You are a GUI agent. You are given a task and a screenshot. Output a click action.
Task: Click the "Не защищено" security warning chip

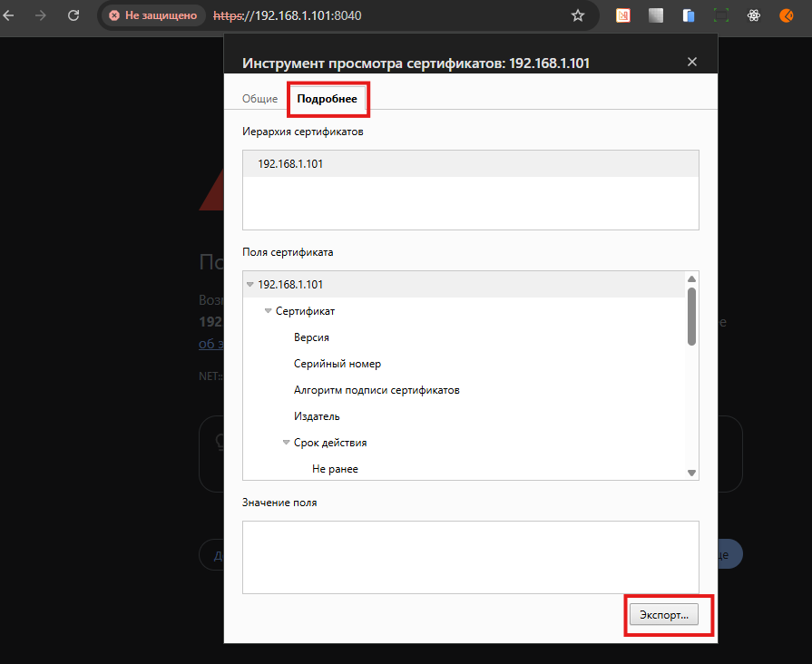coord(152,15)
